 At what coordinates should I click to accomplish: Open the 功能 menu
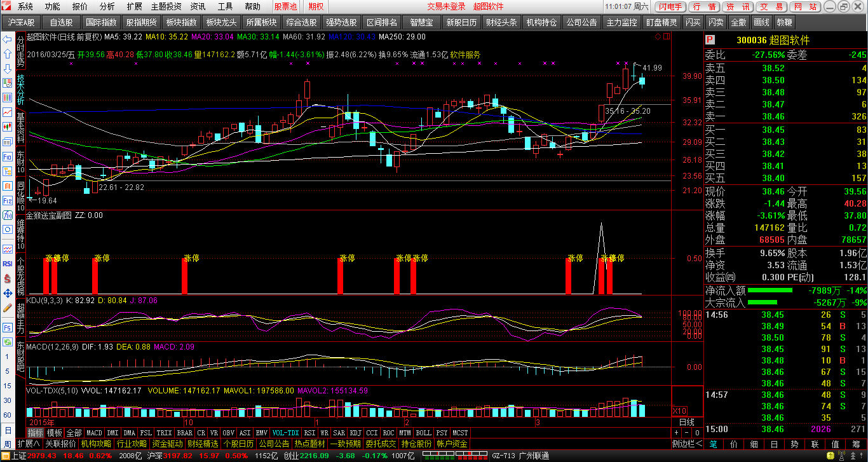pos(53,6)
